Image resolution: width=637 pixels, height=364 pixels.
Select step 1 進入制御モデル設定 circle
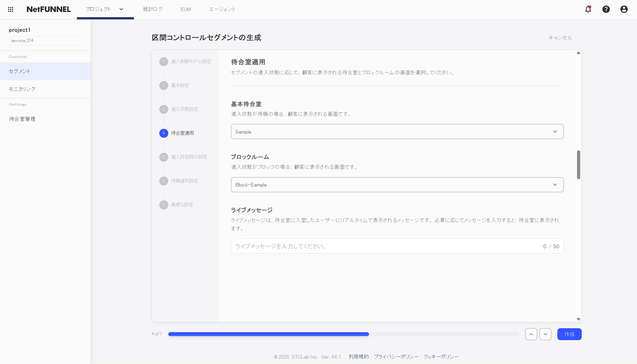164,61
